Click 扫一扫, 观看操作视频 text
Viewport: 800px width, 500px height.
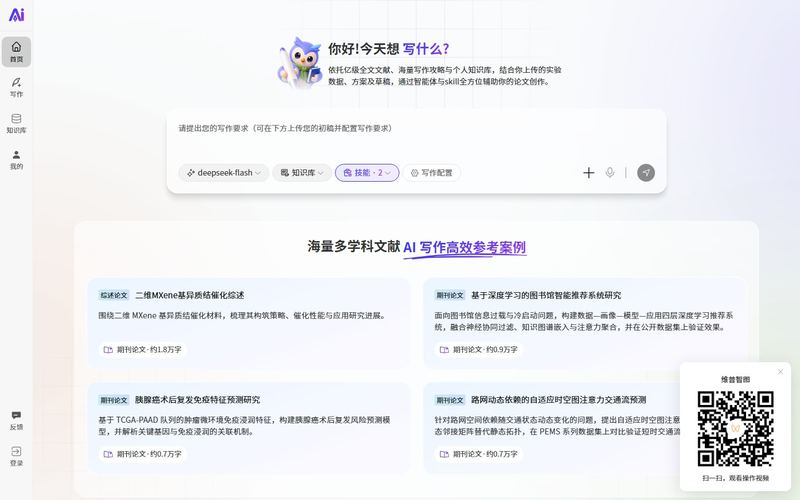735,478
